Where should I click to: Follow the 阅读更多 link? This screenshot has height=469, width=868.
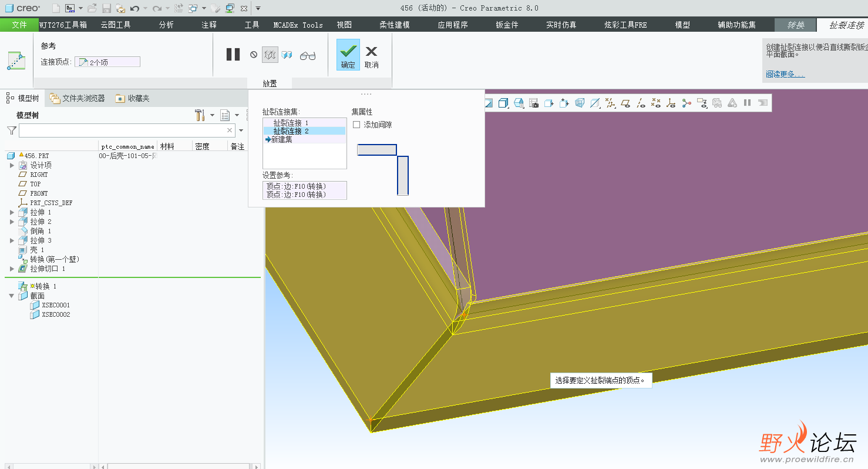click(x=785, y=74)
